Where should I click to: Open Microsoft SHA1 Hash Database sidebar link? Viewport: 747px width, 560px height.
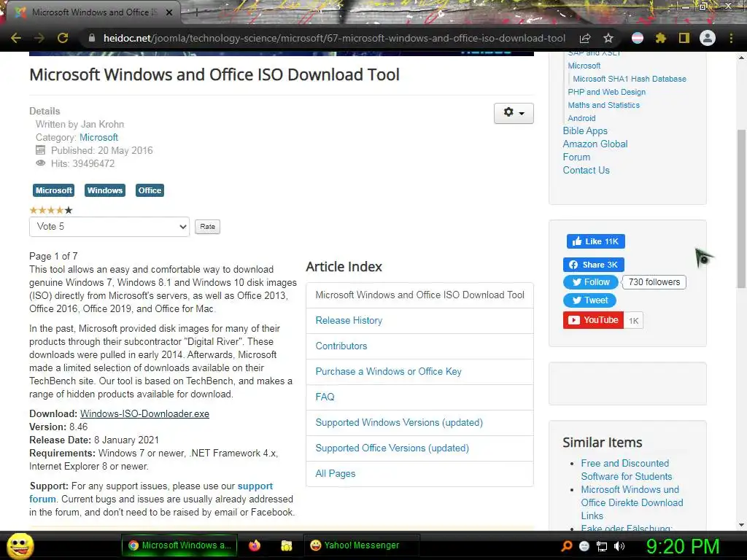pos(630,79)
